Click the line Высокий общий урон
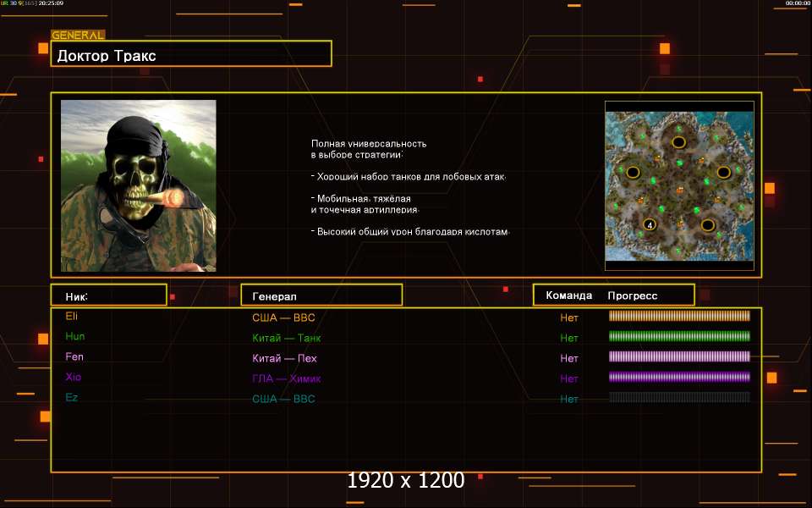Viewport: 812px width, 508px height. (411, 232)
